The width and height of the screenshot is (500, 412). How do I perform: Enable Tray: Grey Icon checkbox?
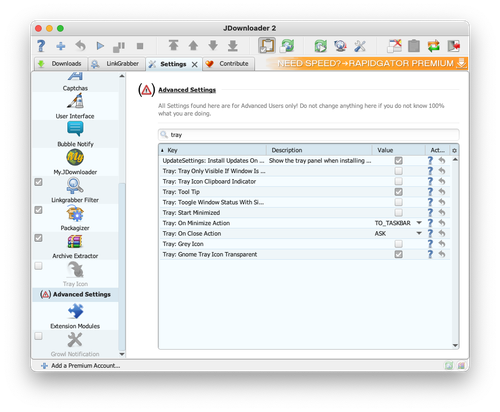[398, 244]
